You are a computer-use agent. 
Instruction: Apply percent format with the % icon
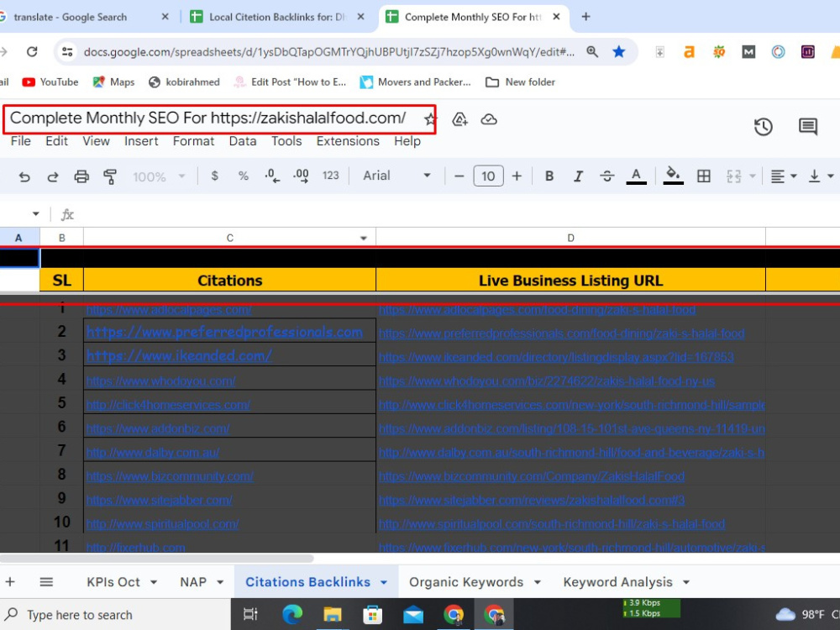244,176
